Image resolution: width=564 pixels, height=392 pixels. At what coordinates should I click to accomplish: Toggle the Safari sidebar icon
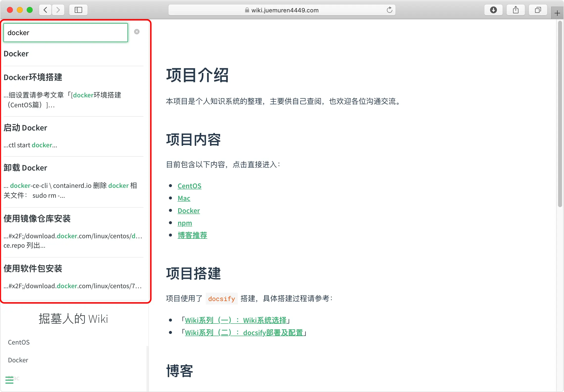[x=78, y=10]
